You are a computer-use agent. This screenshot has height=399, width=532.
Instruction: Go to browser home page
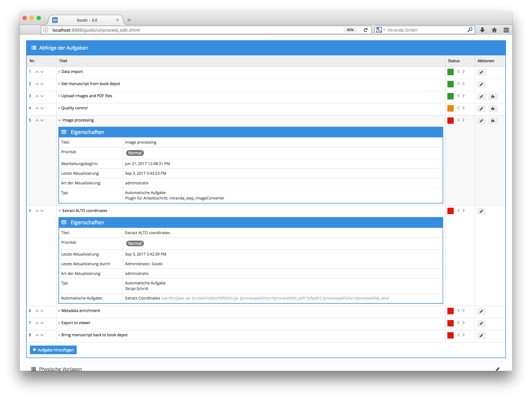[x=494, y=30]
